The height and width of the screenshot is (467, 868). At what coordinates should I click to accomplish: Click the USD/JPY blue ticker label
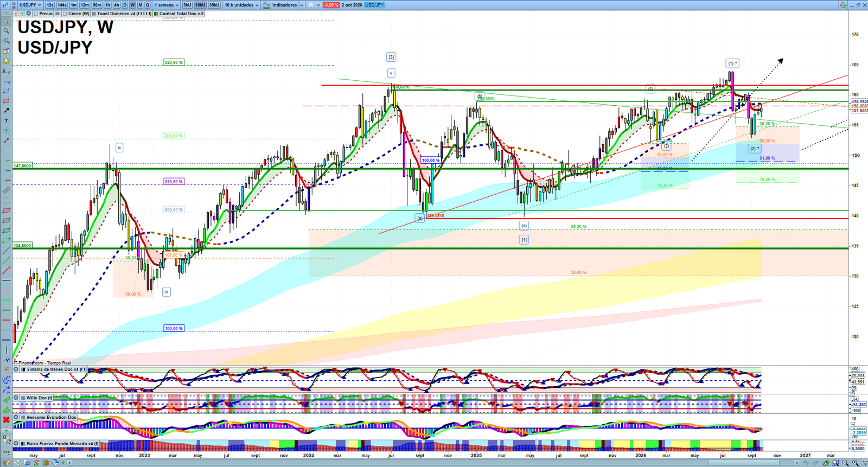point(374,5)
